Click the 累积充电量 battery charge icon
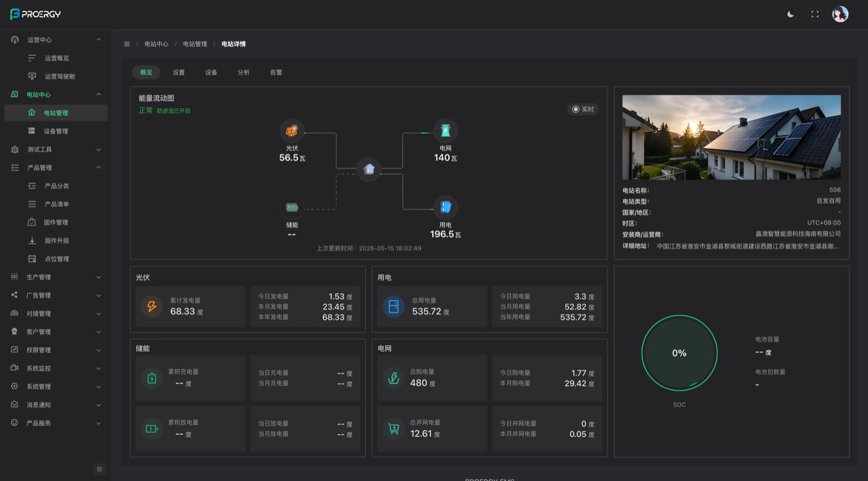This screenshot has width=868, height=481. click(x=152, y=377)
